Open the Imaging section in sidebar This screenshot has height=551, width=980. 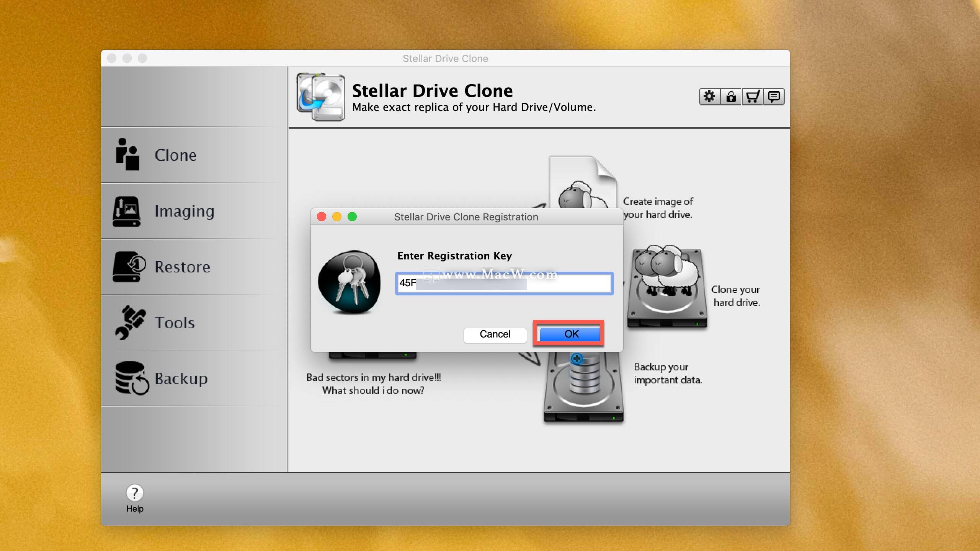pyautogui.click(x=194, y=211)
